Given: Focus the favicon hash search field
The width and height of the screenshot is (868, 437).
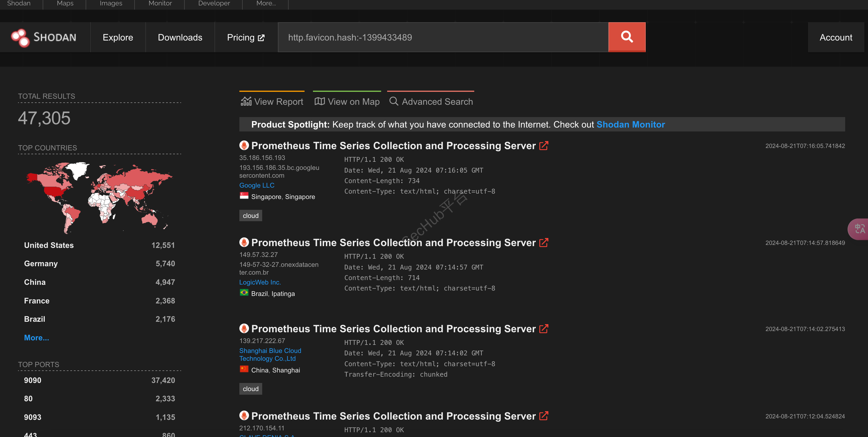Looking at the screenshot, I should pyautogui.click(x=443, y=38).
